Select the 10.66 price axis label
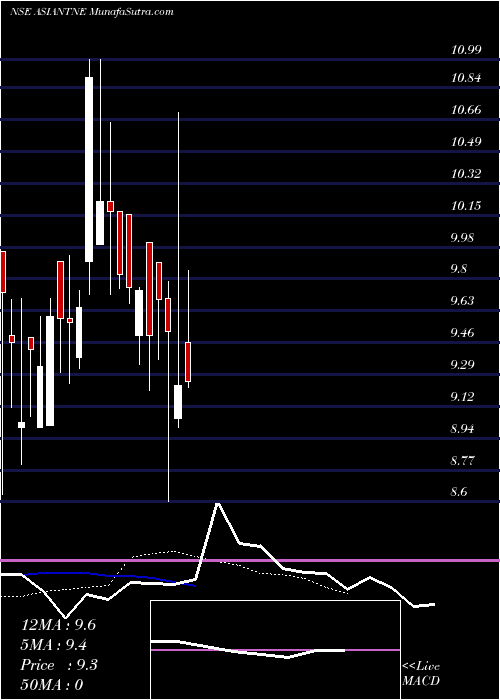This screenshot has height=700, width=500. tap(466, 110)
